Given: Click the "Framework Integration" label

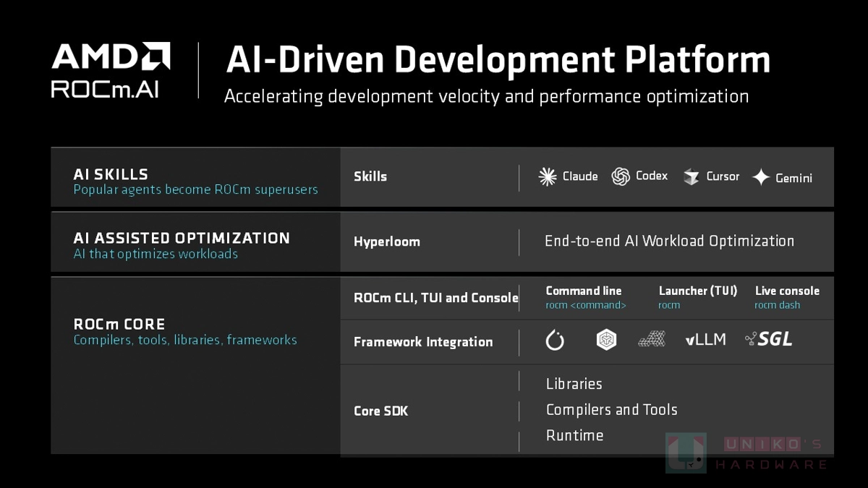Looking at the screenshot, I should click(423, 342).
